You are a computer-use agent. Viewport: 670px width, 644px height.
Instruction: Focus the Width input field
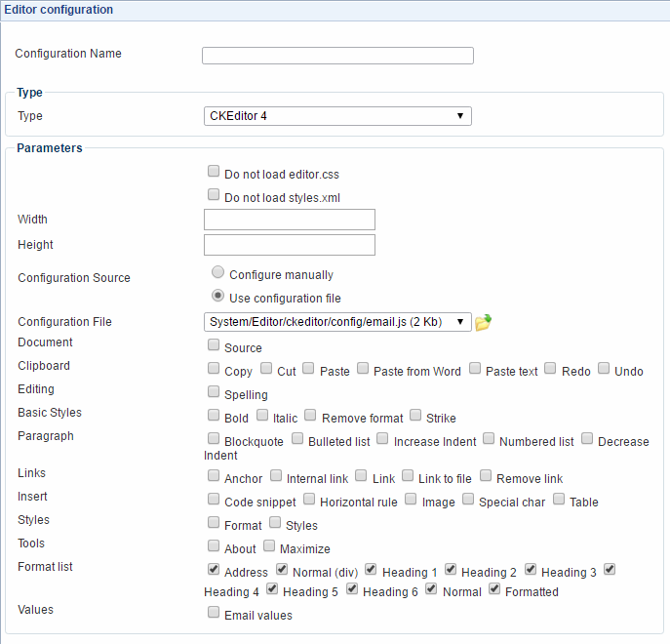click(289, 220)
